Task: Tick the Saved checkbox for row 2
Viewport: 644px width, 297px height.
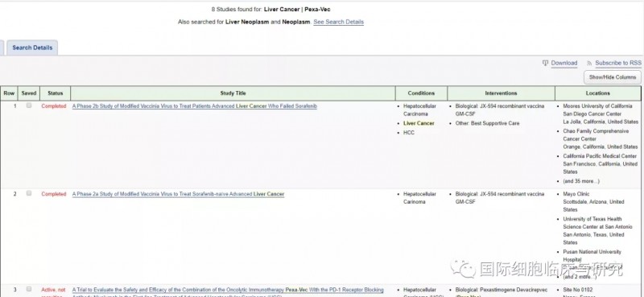Action: pyautogui.click(x=29, y=193)
